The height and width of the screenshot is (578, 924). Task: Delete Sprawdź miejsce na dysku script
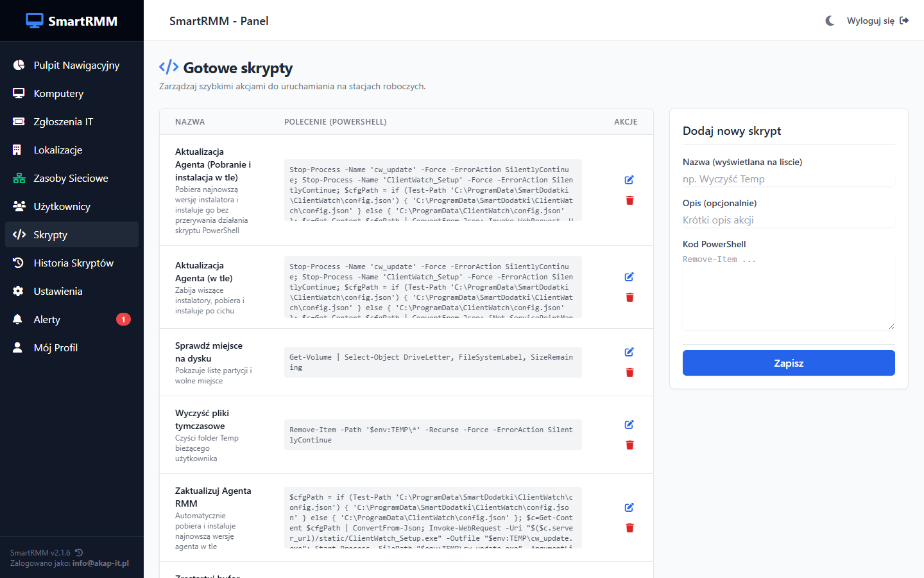(629, 372)
